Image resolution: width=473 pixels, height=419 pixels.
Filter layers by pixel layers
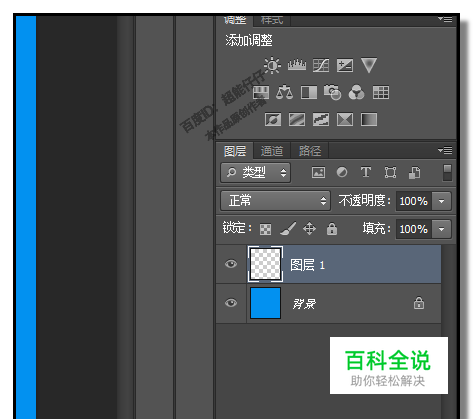coord(318,172)
